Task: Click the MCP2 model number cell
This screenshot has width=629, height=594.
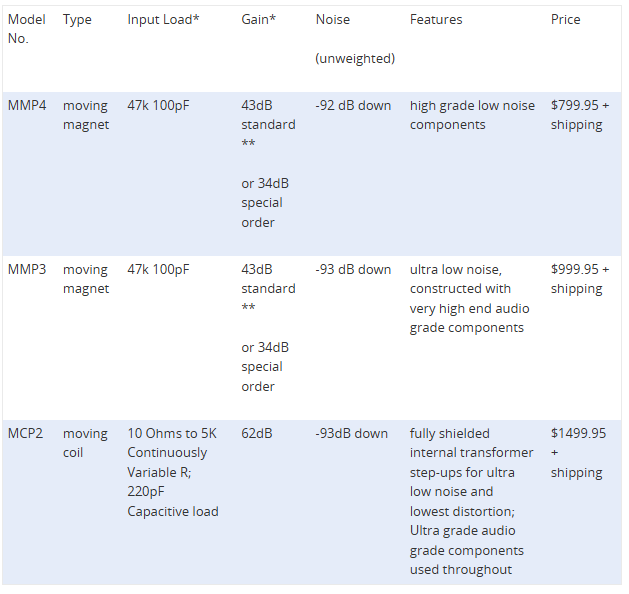Action: click(27, 433)
